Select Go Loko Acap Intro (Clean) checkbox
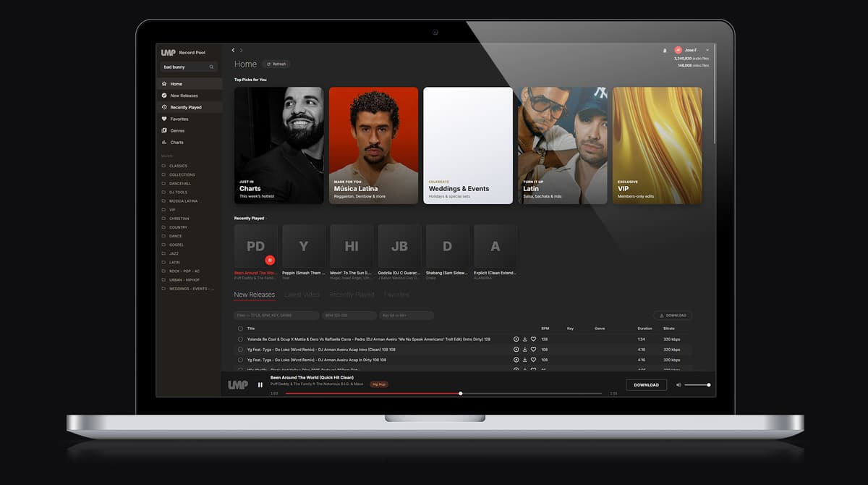The height and width of the screenshot is (485, 868). coord(240,349)
